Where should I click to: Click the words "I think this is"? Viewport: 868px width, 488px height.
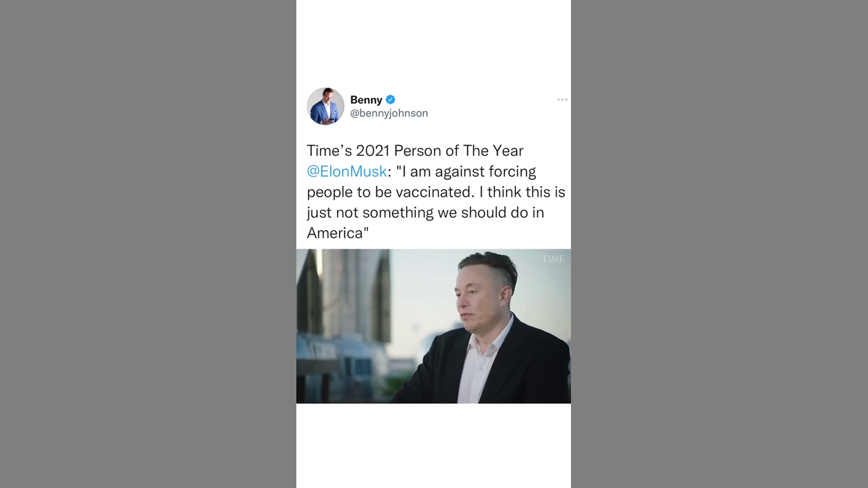pyautogui.click(x=526, y=192)
